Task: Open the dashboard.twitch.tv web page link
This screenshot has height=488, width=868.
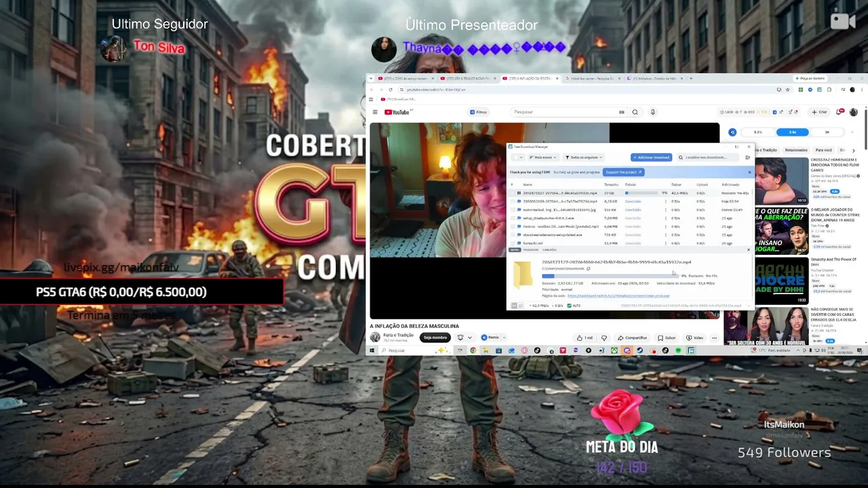Action: point(618,296)
